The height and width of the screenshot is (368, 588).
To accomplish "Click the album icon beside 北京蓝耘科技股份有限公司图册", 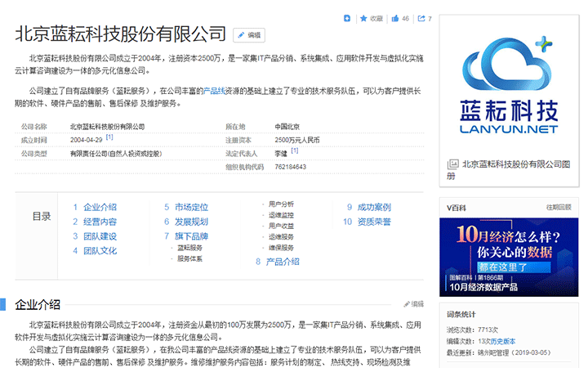I will click(452, 164).
